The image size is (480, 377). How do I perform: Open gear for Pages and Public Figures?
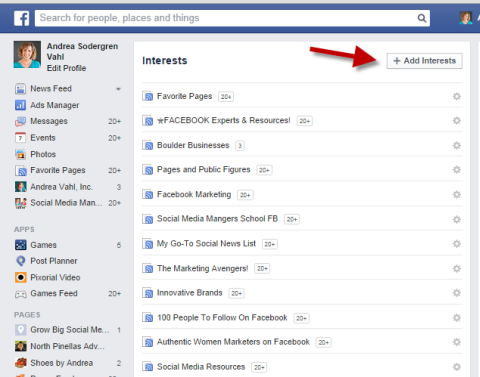pos(457,170)
